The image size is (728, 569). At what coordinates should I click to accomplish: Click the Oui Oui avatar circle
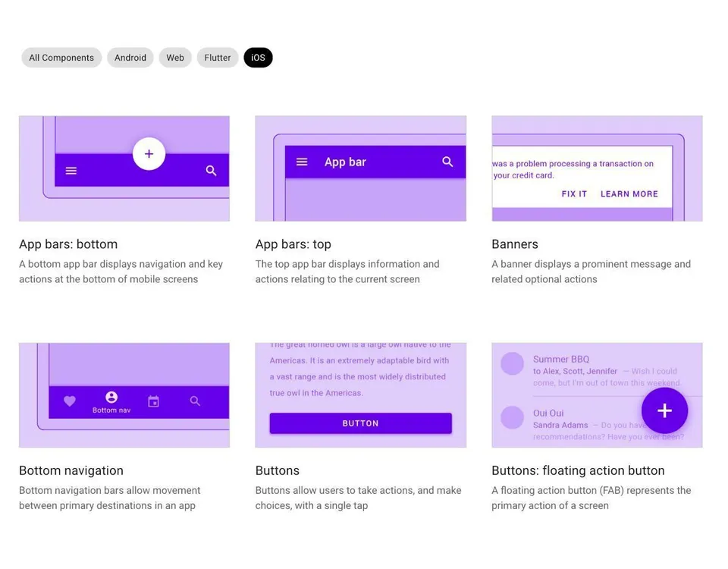[x=512, y=417]
